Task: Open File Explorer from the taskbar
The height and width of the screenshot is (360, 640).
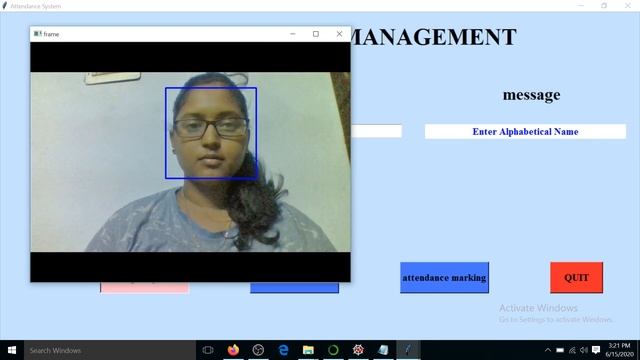Action: (308, 350)
